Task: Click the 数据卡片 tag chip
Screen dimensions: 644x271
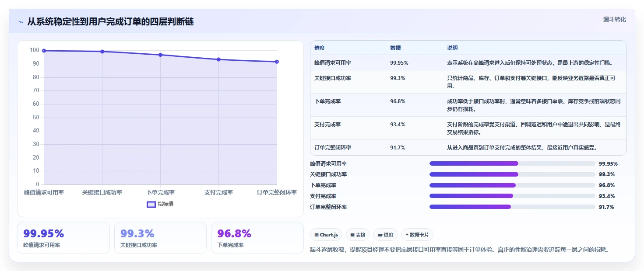Action: 417,235
